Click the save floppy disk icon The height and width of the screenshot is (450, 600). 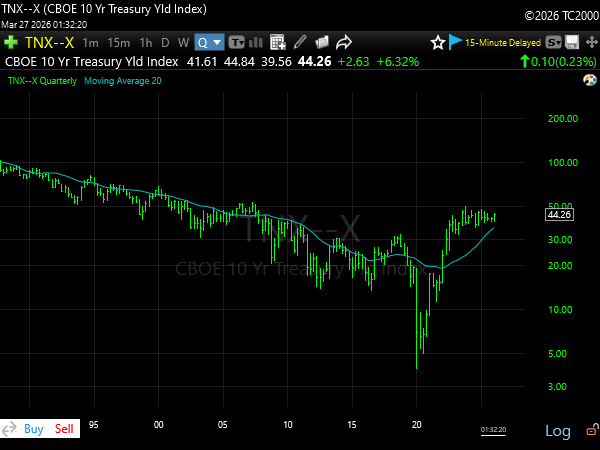(572, 42)
